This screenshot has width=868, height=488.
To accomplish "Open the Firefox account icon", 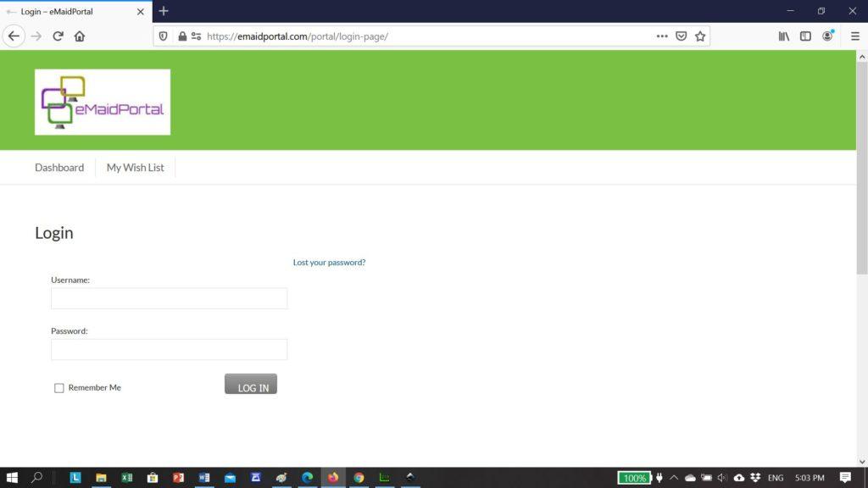I will 827,36.
